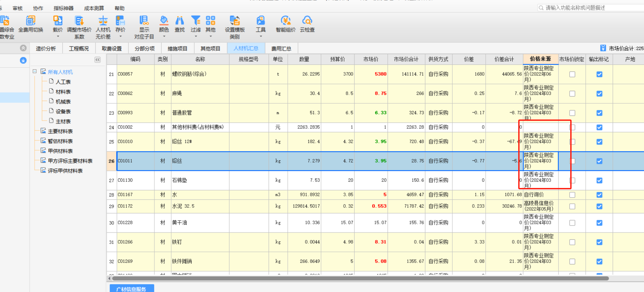Switch to the 造价分析 tab
This screenshot has height=292, width=644.
point(46,48)
